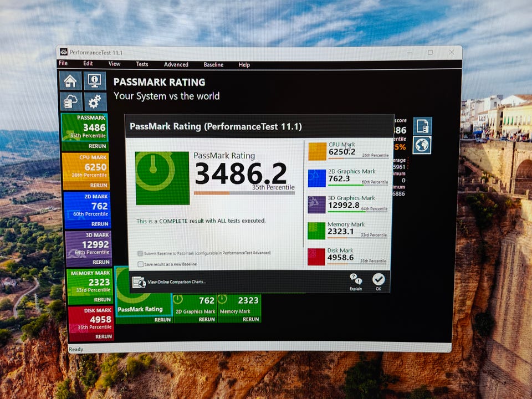Click View Online Comparison Charts link

pyautogui.click(x=176, y=282)
